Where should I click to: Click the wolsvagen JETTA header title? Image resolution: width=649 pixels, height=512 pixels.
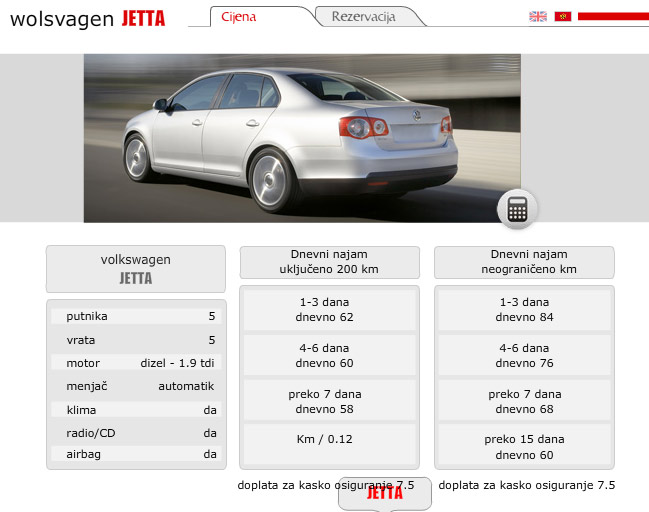coord(87,19)
